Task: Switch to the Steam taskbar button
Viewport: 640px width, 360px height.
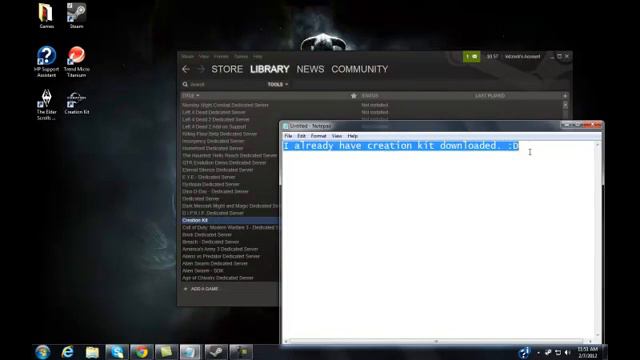Action: click(x=216, y=352)
